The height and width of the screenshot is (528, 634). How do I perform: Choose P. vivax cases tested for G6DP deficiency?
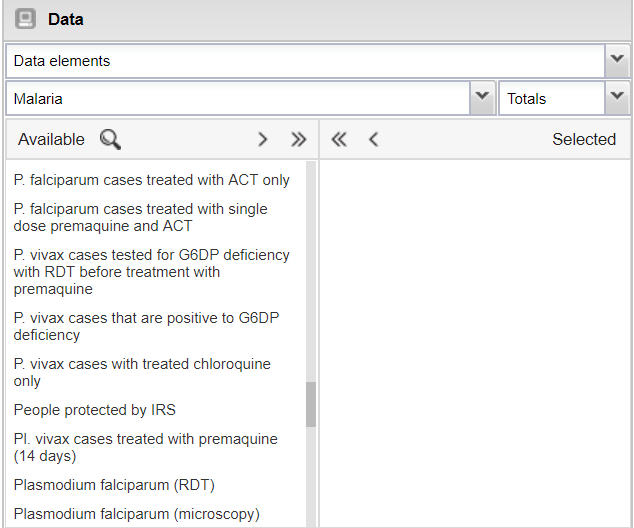pyautogui.click(x=151, y=272)
